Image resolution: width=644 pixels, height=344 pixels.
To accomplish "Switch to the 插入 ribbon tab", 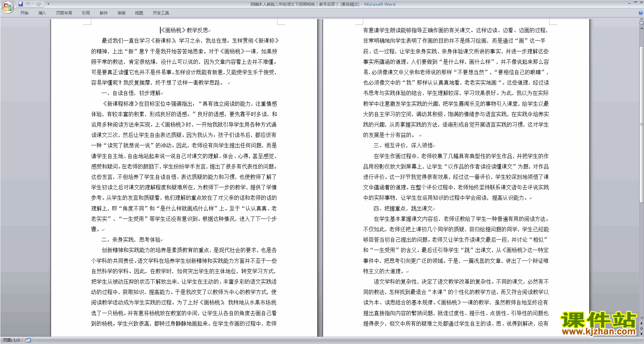I will pos(42,13).
